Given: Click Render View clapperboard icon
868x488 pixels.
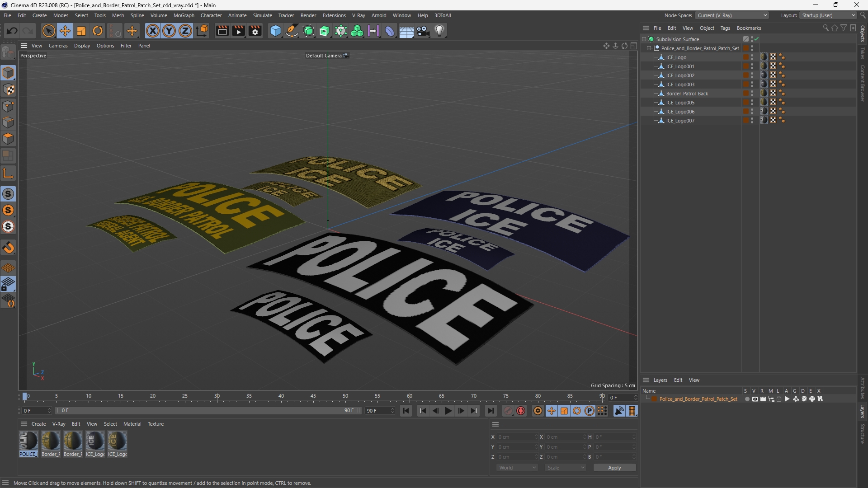Looking at the screenshot, I should click(222, 31).
